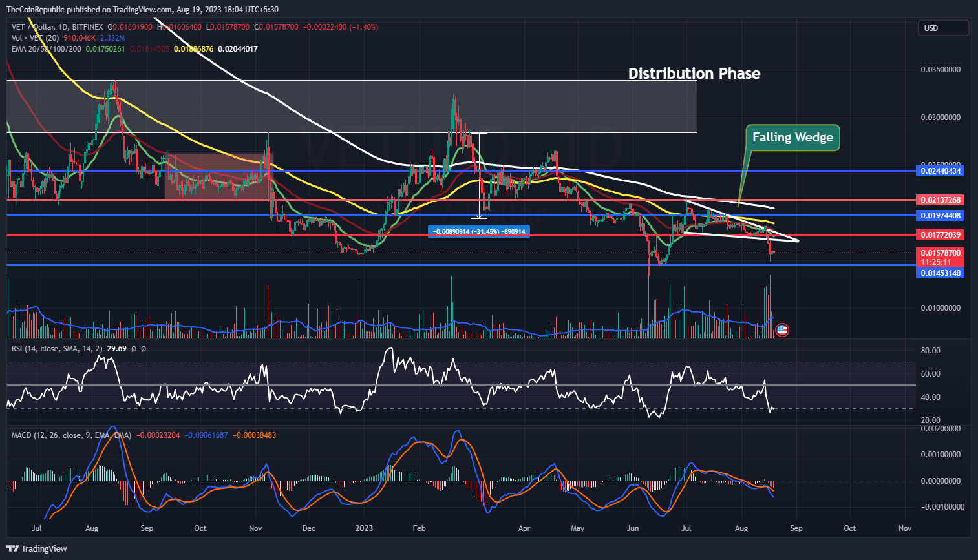Click the MACD scale value 0.00200000
Screen dimensions: 978x560
coord(941,429)
